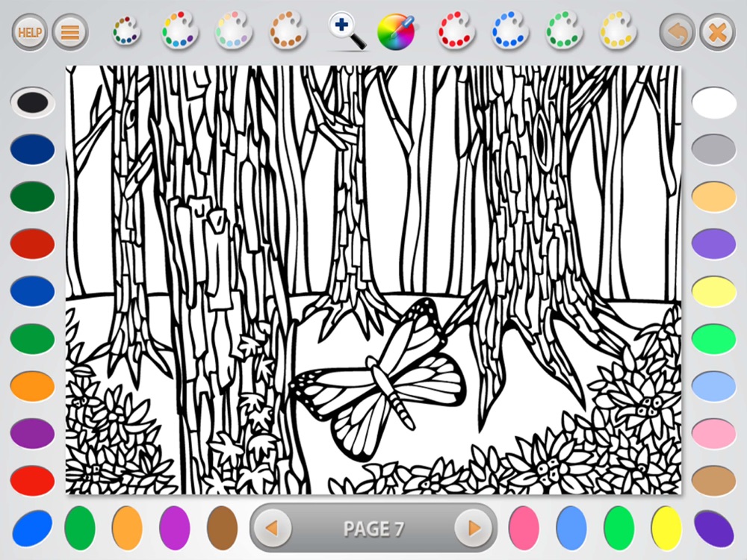The width and height of the screenshot is (747, 560).
Task: Pick the light peach swatch on right
Action: 713,196
